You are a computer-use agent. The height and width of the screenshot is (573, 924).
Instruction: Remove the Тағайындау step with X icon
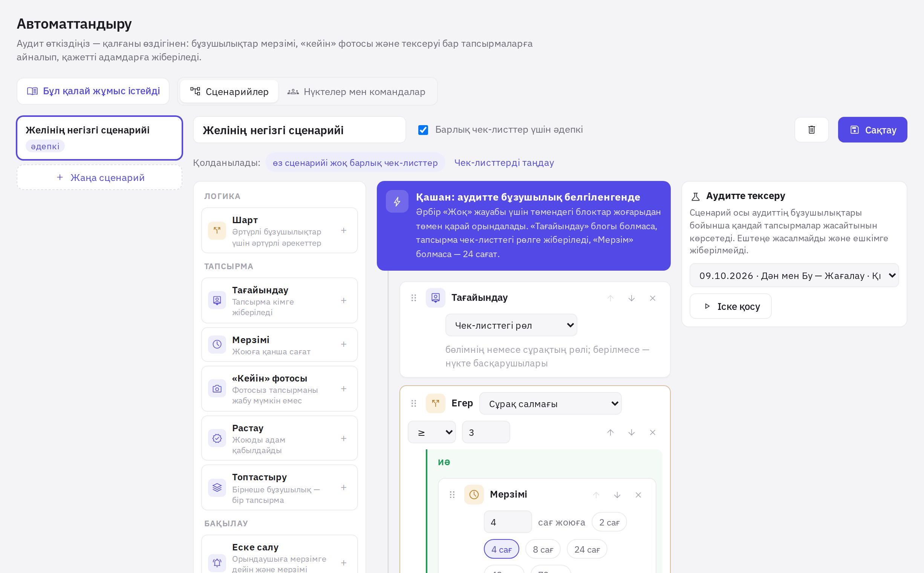tap(652, 298)
